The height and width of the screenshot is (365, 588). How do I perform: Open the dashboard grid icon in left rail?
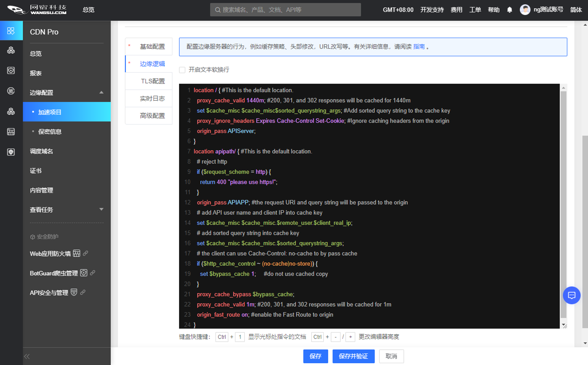click(x=11, y=31)
